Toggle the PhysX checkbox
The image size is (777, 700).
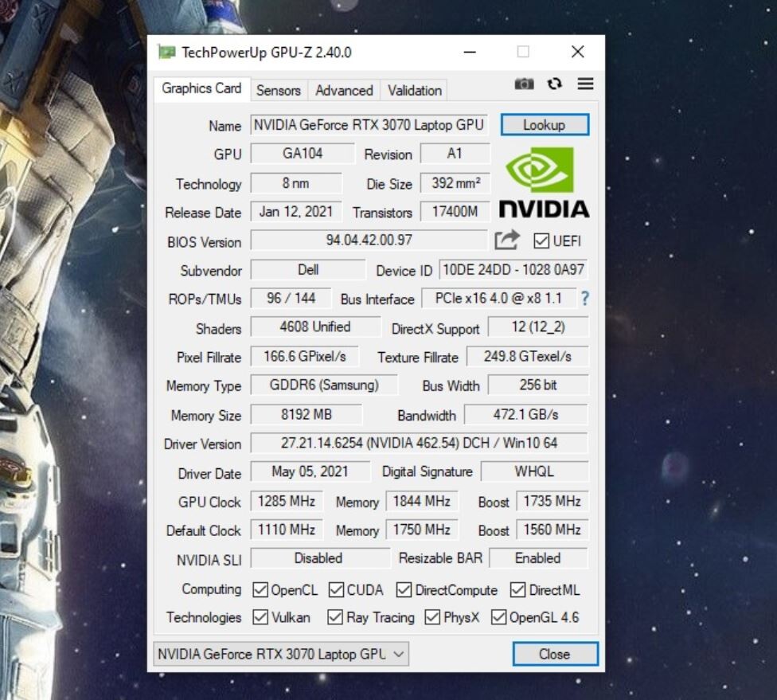[432, 617]
